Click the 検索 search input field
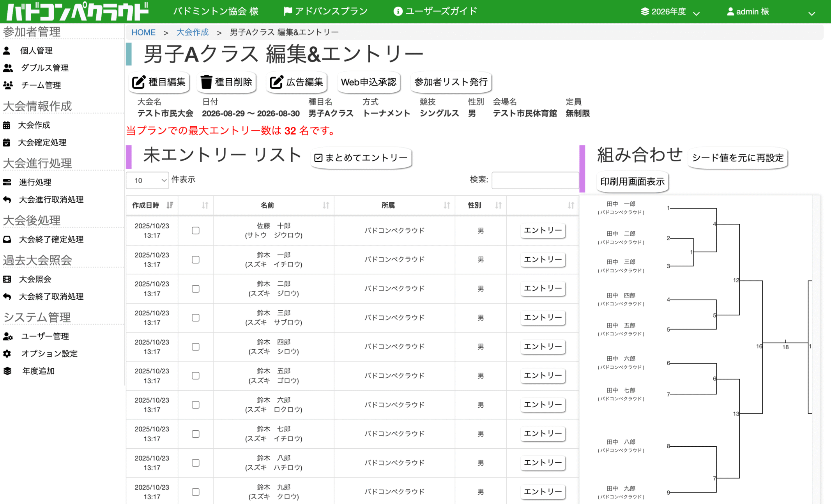 535,180
